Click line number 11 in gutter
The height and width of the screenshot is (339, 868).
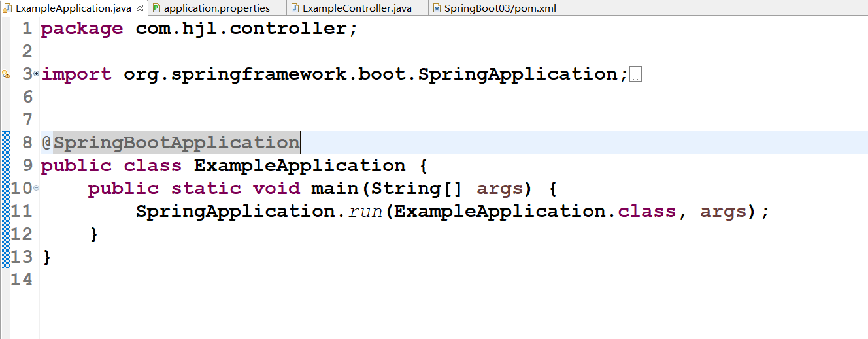(21, 211)
